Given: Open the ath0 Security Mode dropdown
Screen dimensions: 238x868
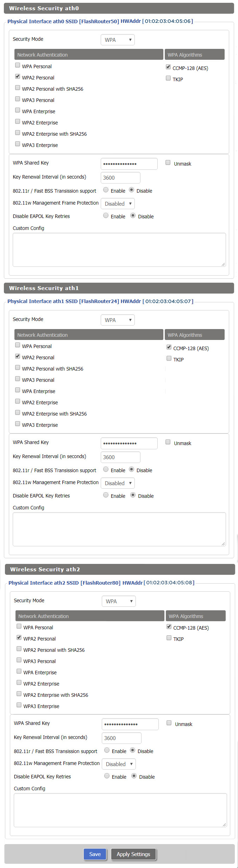Looking at the screenshot, I should coord(118,40).
